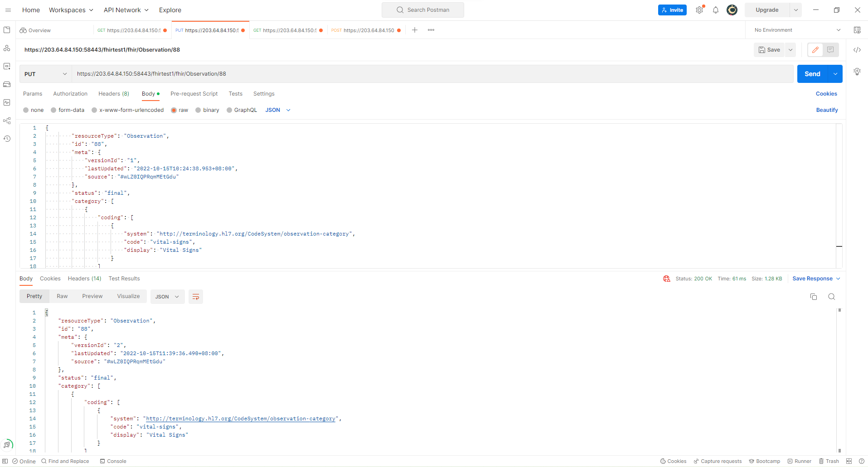Screen dimensions: 868x467
Task: Click the Save button
Action: tap(770, 50)
